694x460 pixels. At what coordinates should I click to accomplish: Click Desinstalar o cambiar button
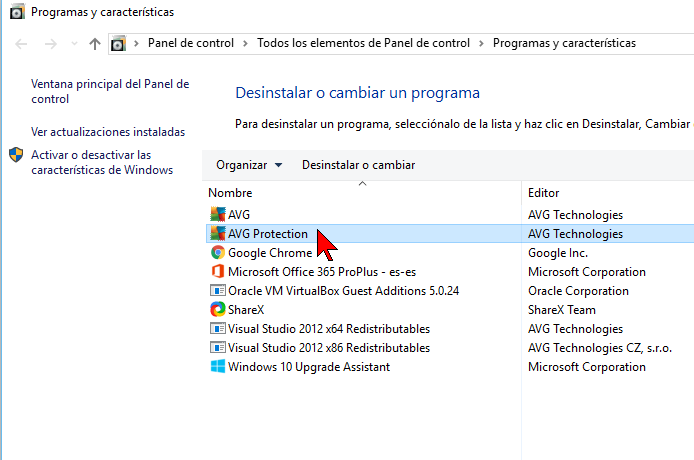click(359, 165)
